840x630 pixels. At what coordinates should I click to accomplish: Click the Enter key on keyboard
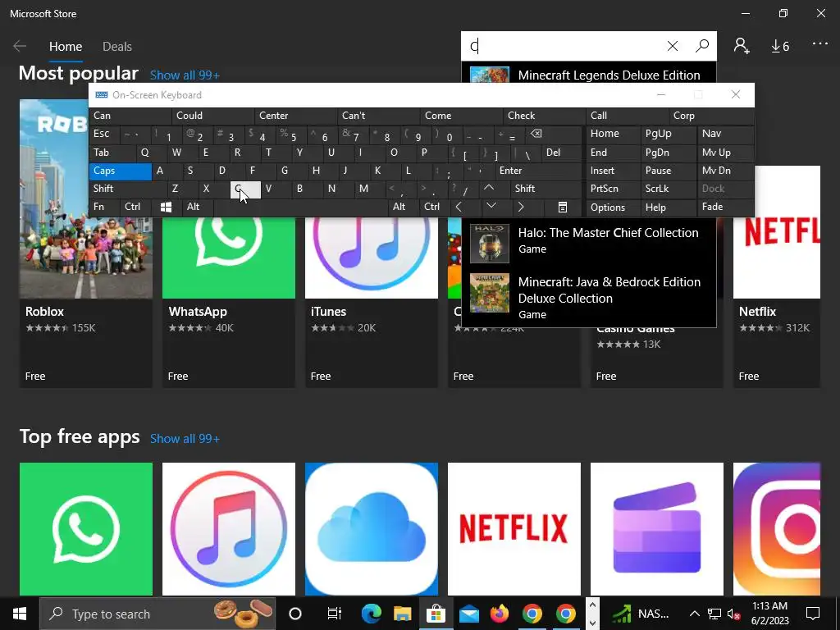click(538, 171)
